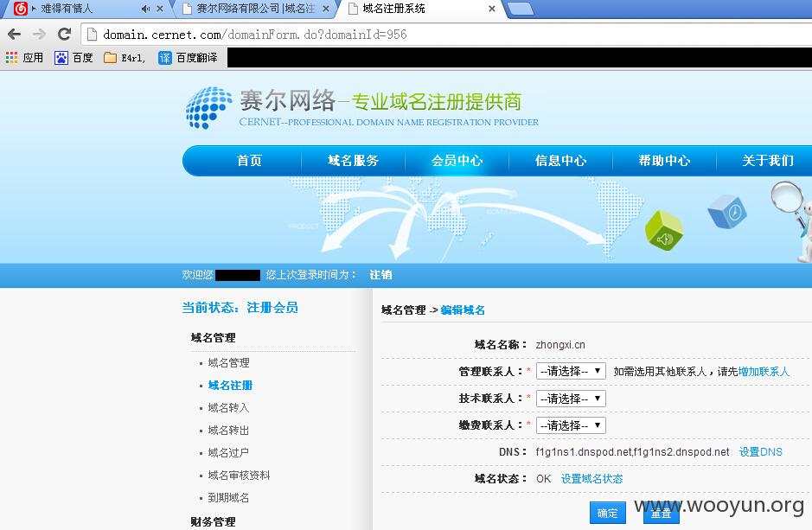812x530 pixels.
Task: Open 域名注册 sidebar link
Action: [230, 385]
